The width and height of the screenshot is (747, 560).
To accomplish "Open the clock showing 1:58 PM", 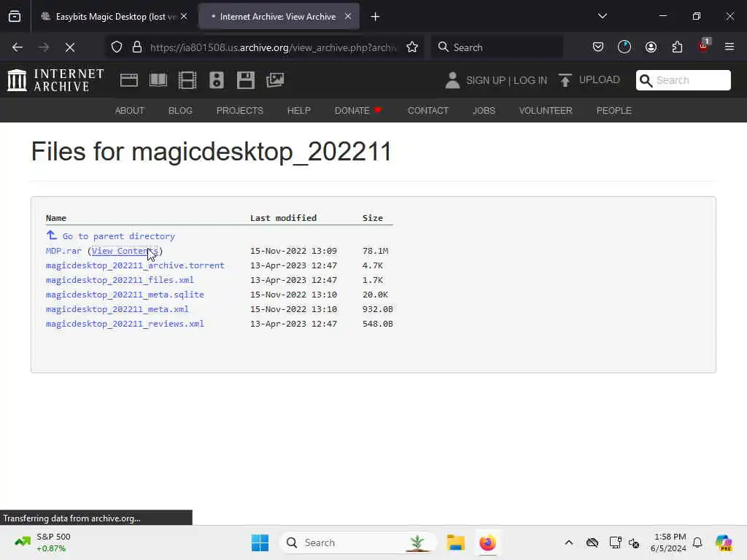I will point(668,542).
